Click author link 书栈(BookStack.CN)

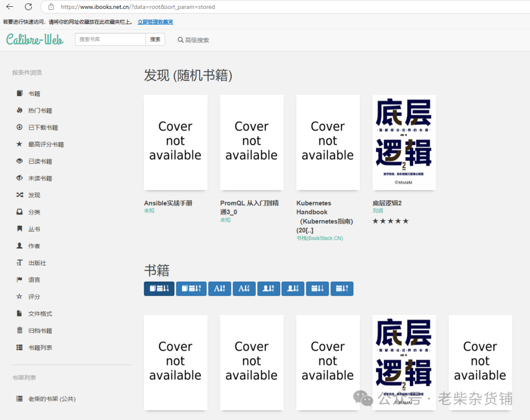tap(320, 238)
